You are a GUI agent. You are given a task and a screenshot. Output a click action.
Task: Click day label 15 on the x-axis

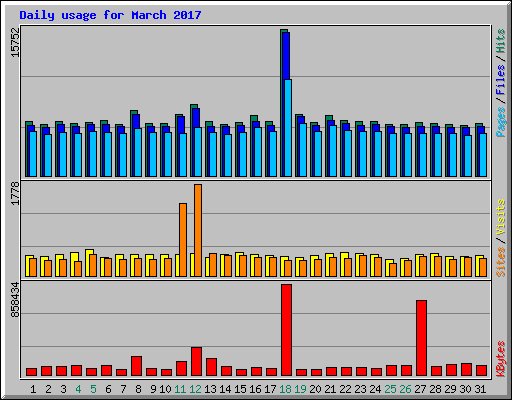tap(240, 389)
